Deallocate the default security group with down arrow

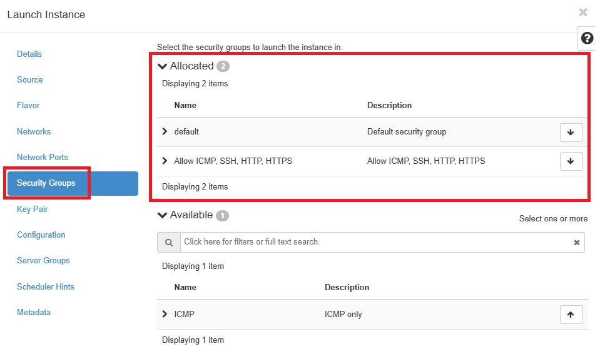pos(571,133)
